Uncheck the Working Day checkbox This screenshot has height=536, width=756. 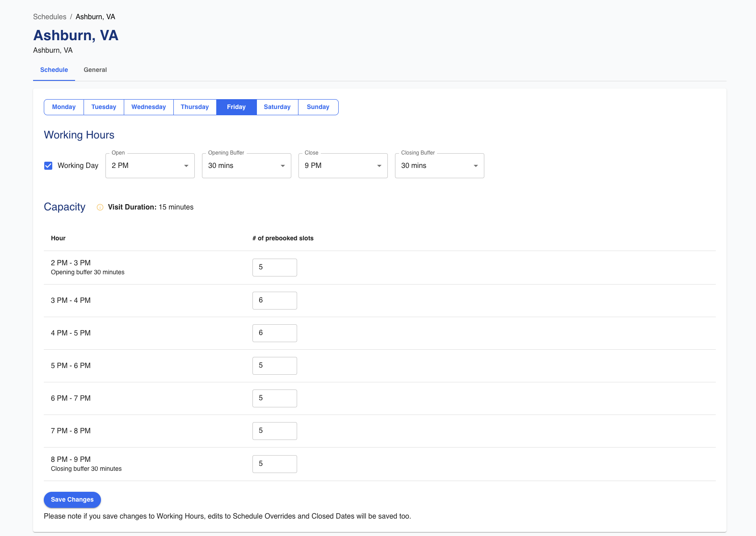[x=48, y=166]
